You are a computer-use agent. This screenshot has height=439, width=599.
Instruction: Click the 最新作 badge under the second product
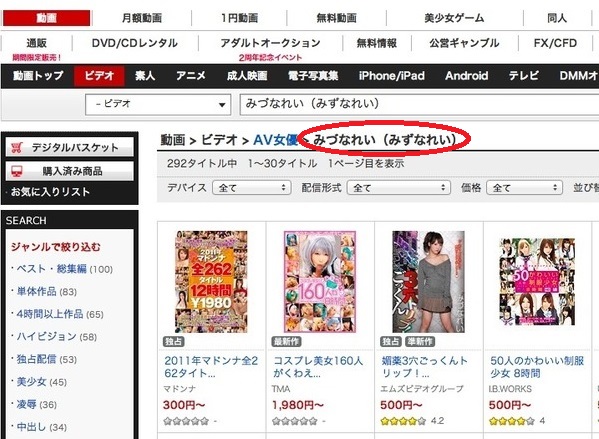(287, 341)
